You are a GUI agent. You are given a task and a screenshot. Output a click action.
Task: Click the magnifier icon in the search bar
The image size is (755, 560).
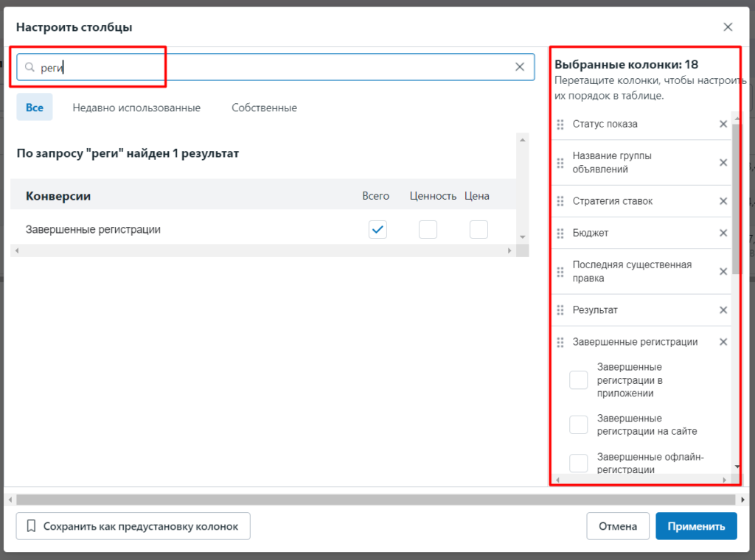point(29,66)
